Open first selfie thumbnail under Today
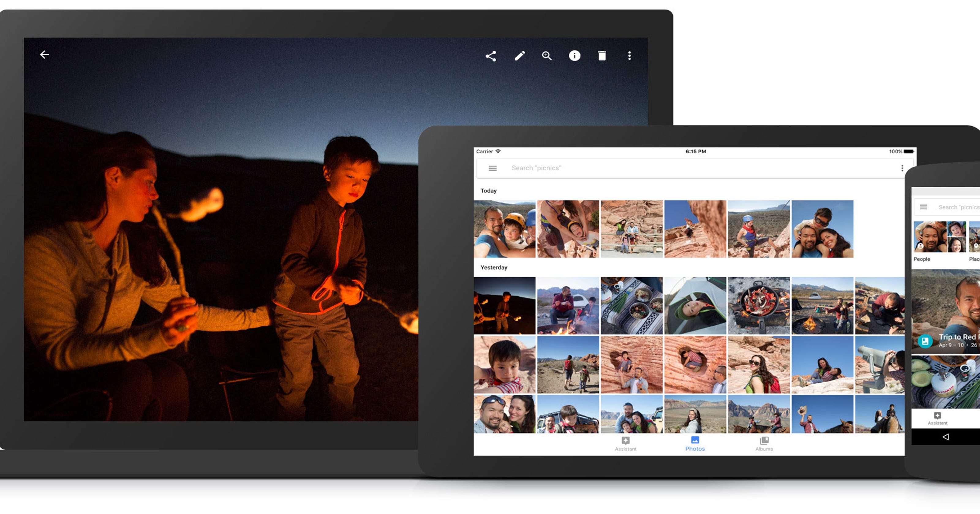Viewport: 980px width, 514px height. pyautogui.click(x=504, y=229)
